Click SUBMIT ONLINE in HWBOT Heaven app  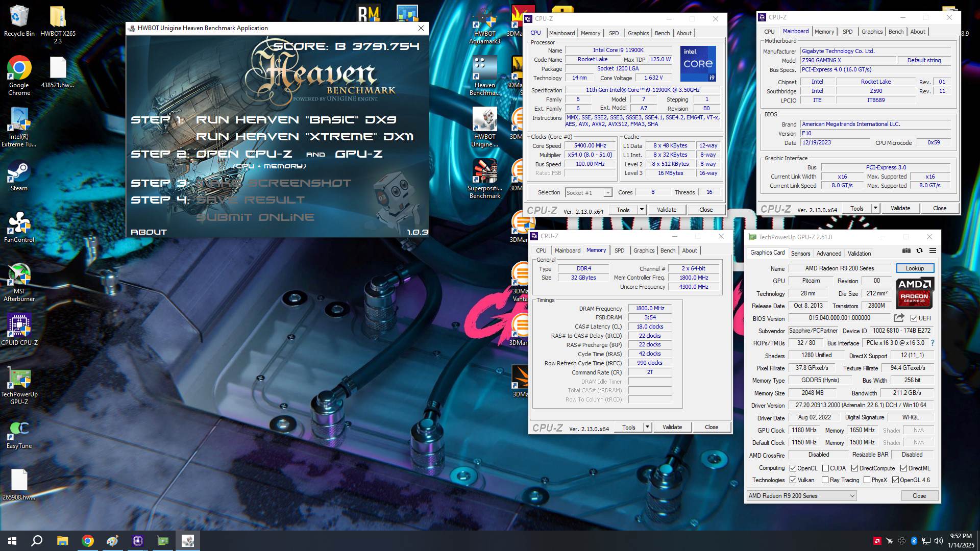click(255, 217)
